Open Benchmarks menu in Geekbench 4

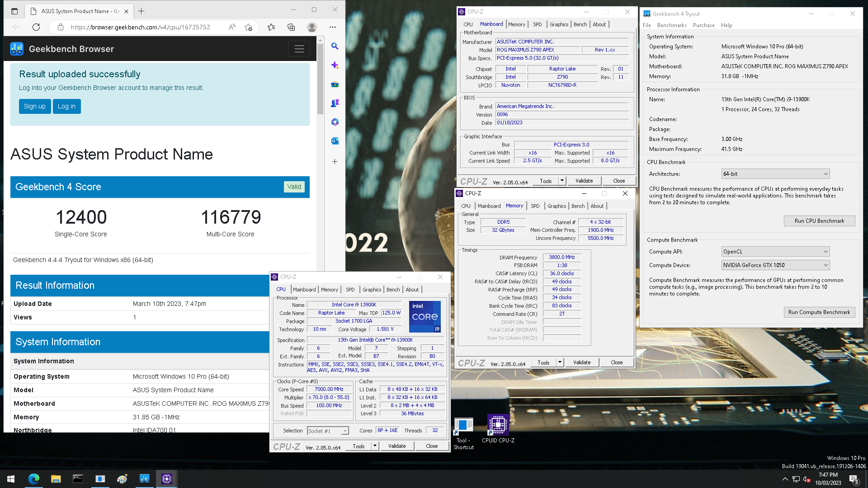(672, 25)
